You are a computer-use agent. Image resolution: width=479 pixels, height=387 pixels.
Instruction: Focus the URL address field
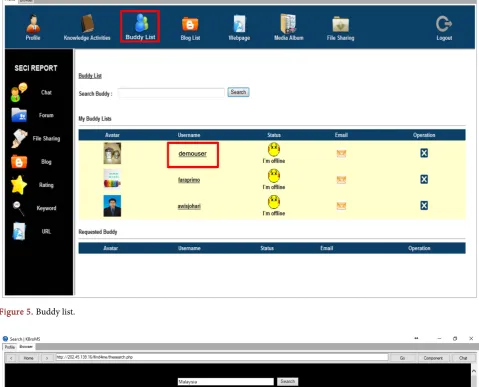coord(222,357)
